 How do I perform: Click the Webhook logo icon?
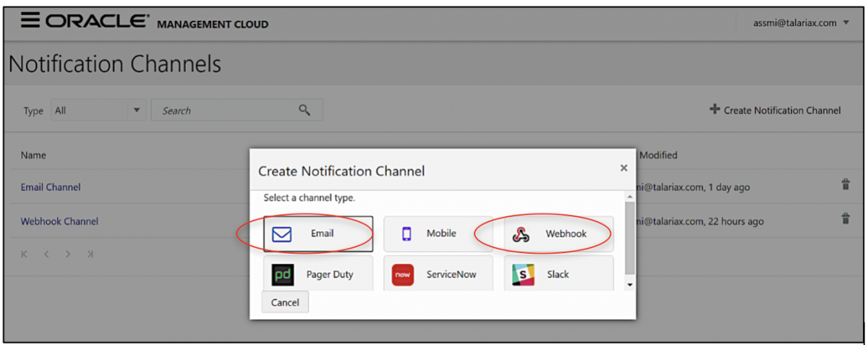pyautogui.click(x=521, y=234)
